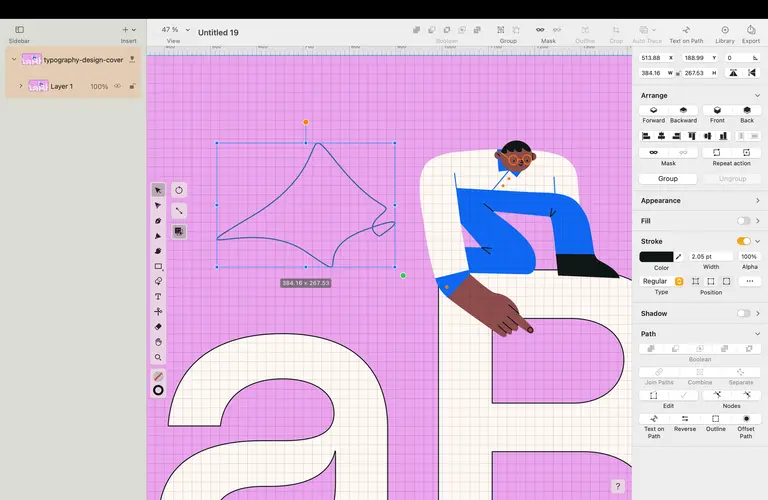The height and width of the screenshot is (500, 768).
Task: Click Forward in Arrange panel
Action: (653, 110)
